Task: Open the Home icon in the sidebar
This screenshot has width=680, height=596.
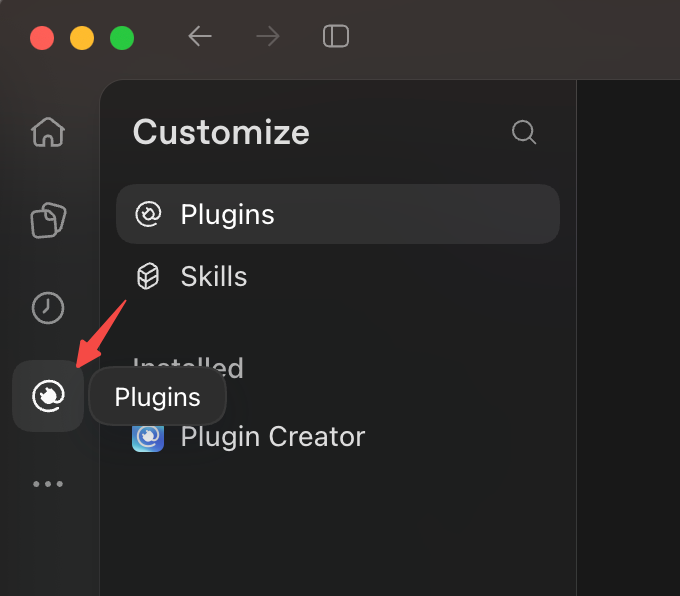Action: click(x=48, y=132)
